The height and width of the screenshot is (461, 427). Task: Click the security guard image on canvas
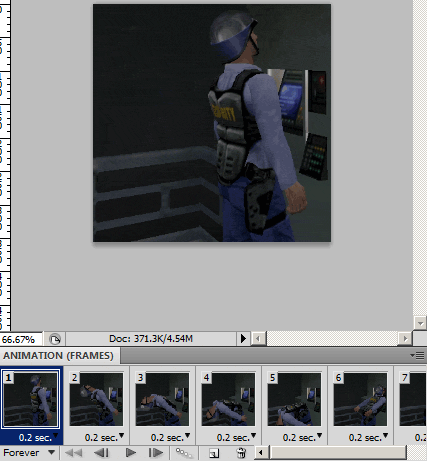(x=212, y=123)
